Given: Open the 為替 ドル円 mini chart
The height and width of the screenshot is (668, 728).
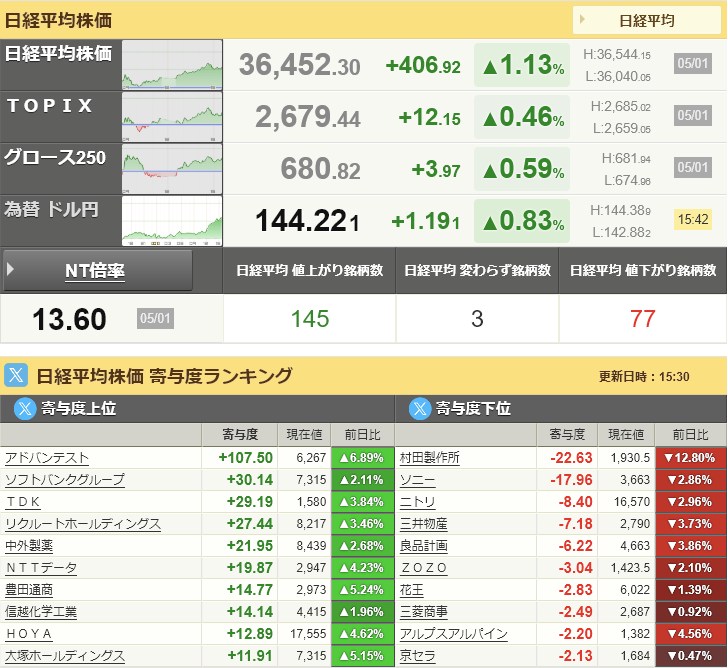Looking at the screenshot, I should 172,221.
